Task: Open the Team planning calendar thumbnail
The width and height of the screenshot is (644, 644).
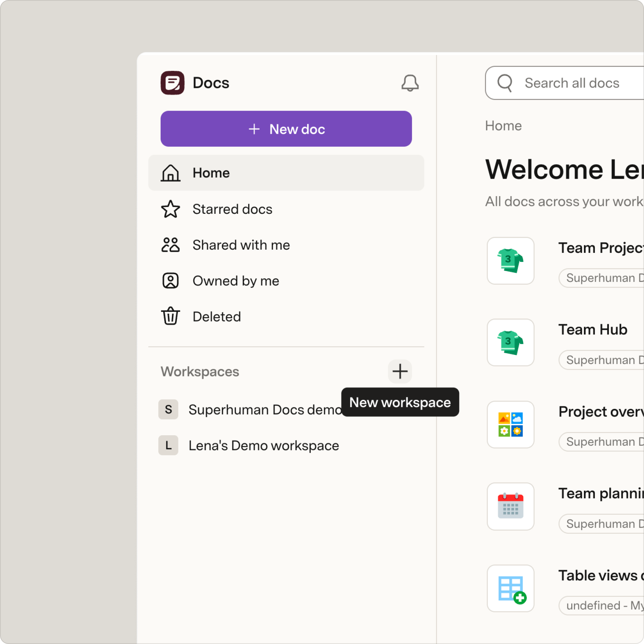Action: pyautogui.click(x=510, y=507)
